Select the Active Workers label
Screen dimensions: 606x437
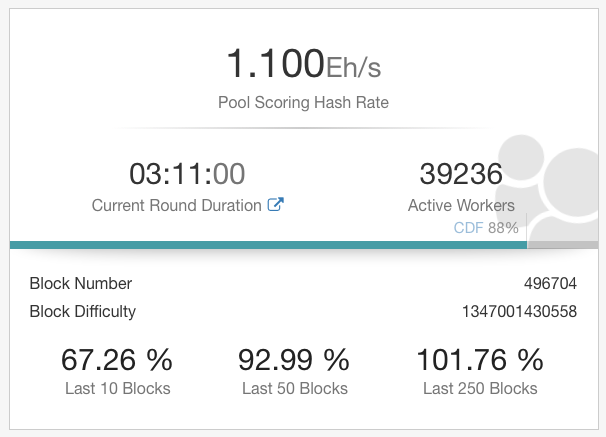[461, 205]
